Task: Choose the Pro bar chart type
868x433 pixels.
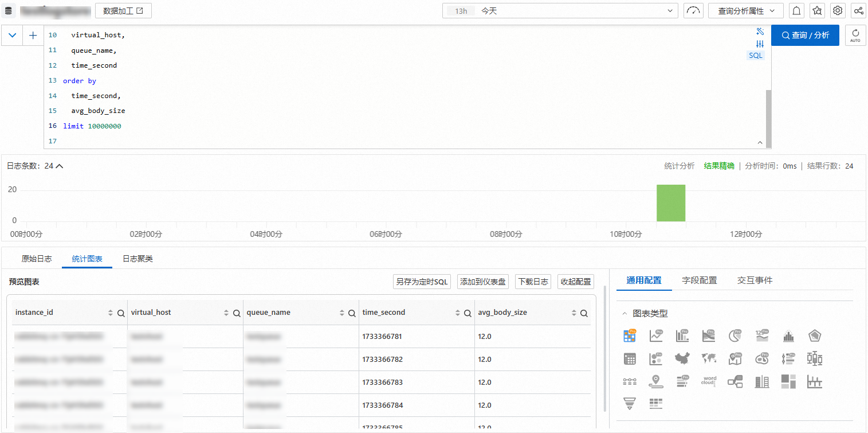Action: tap(682, 336)
